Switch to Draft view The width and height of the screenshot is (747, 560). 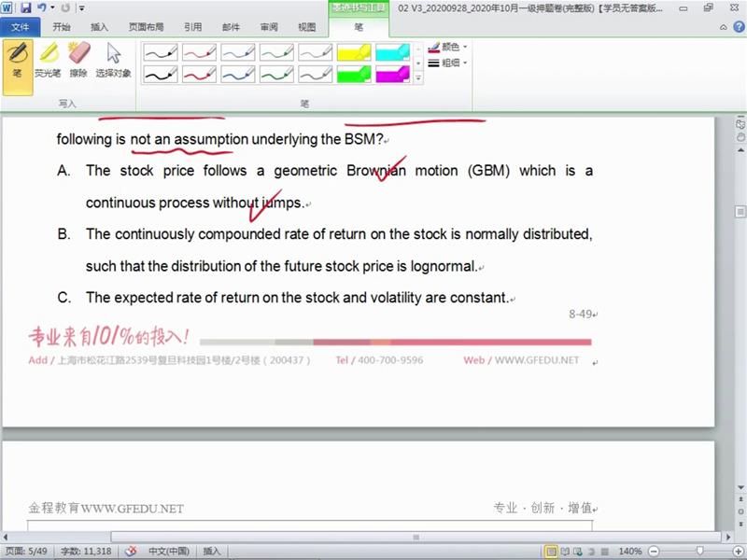coord(604,552)
